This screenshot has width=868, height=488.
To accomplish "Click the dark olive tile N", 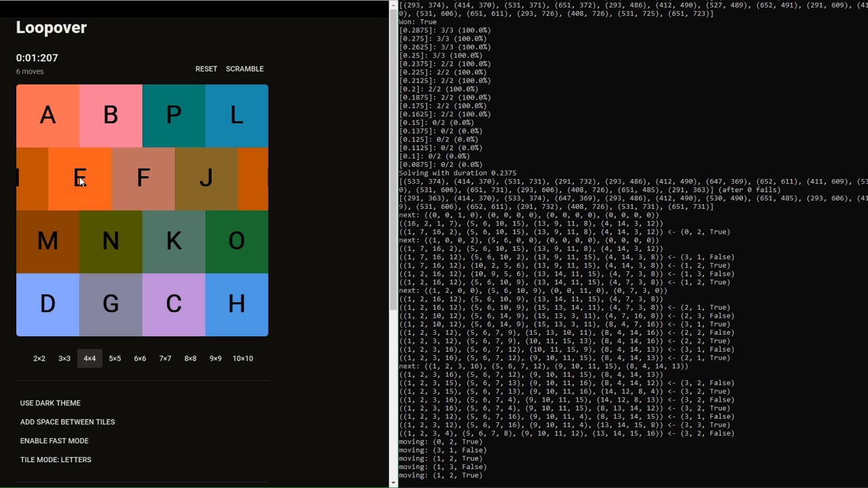I will 111,242.
